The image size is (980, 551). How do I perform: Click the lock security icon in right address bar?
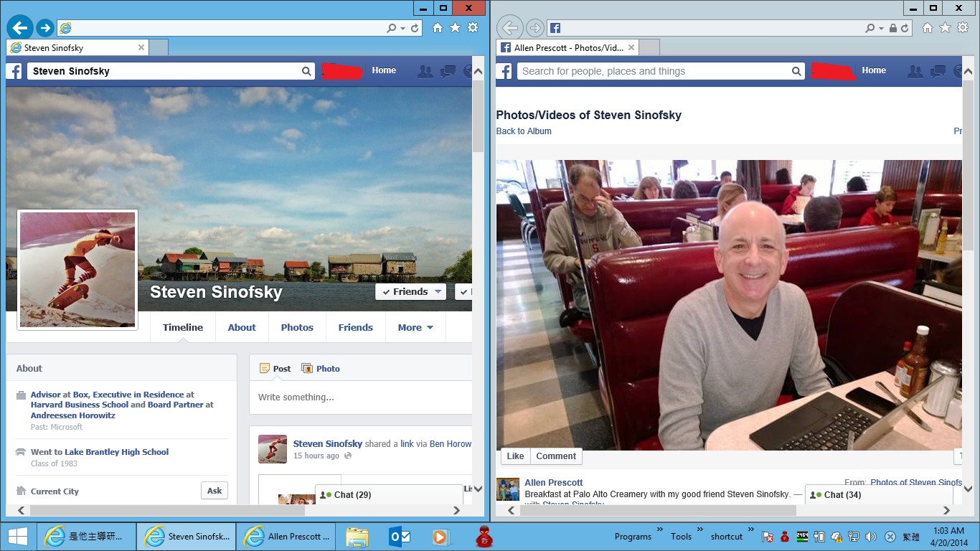click(x=893, y=28)
